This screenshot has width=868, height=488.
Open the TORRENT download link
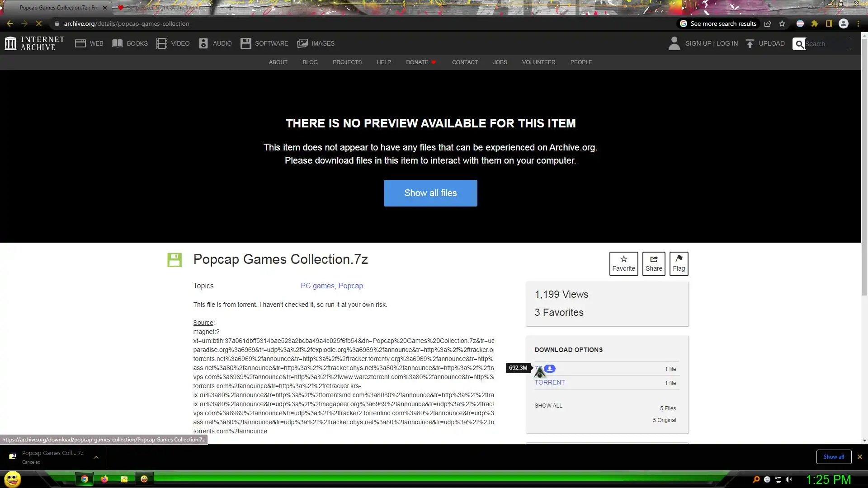point(550,382)
